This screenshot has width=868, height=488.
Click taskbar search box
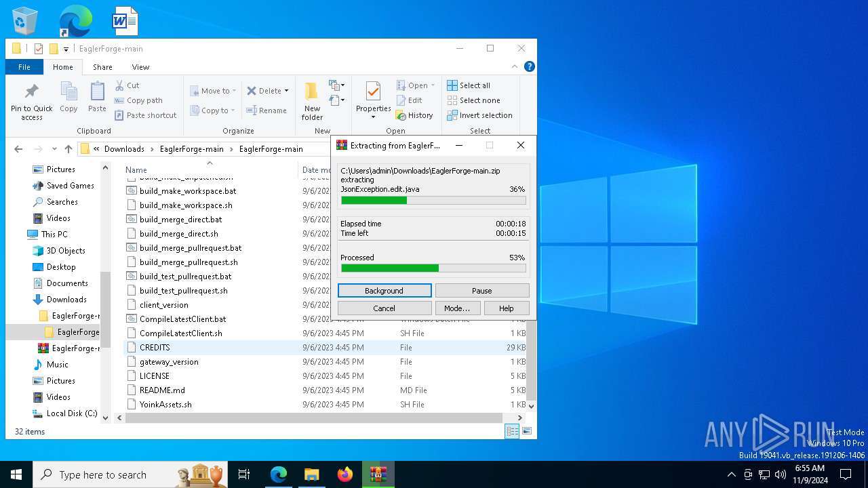129,474
